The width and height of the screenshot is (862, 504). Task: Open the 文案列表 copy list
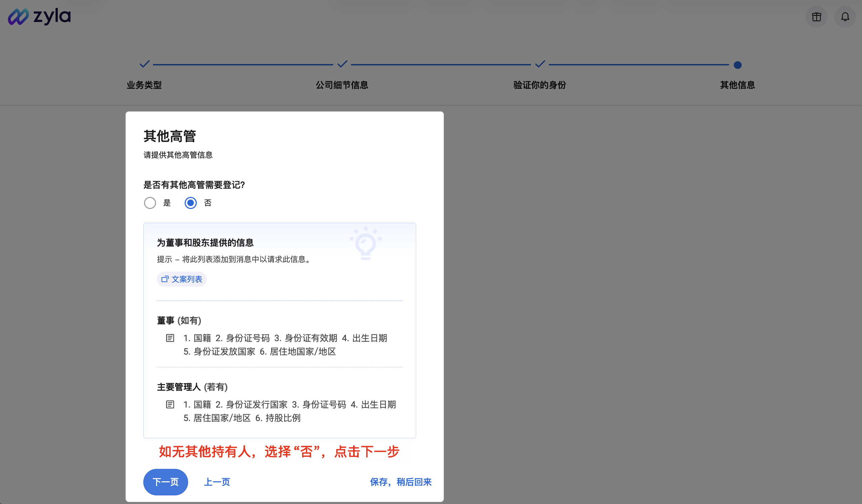click(182, 279)
